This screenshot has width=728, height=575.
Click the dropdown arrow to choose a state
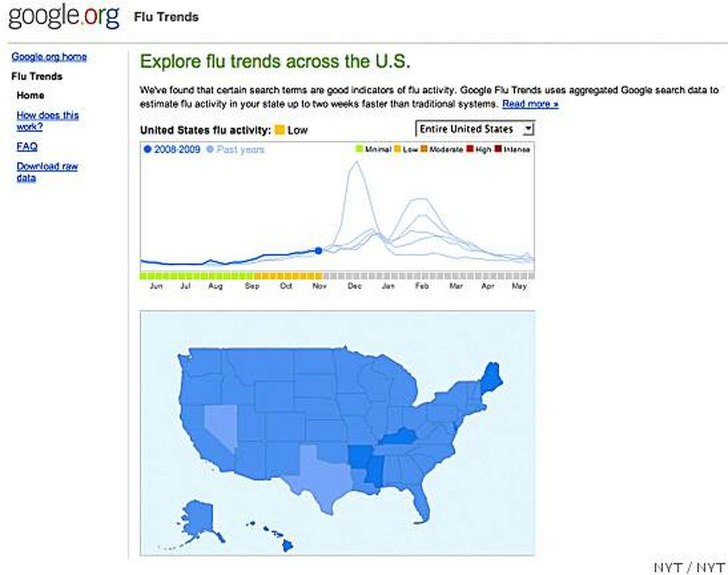click(x=528, y=129)
